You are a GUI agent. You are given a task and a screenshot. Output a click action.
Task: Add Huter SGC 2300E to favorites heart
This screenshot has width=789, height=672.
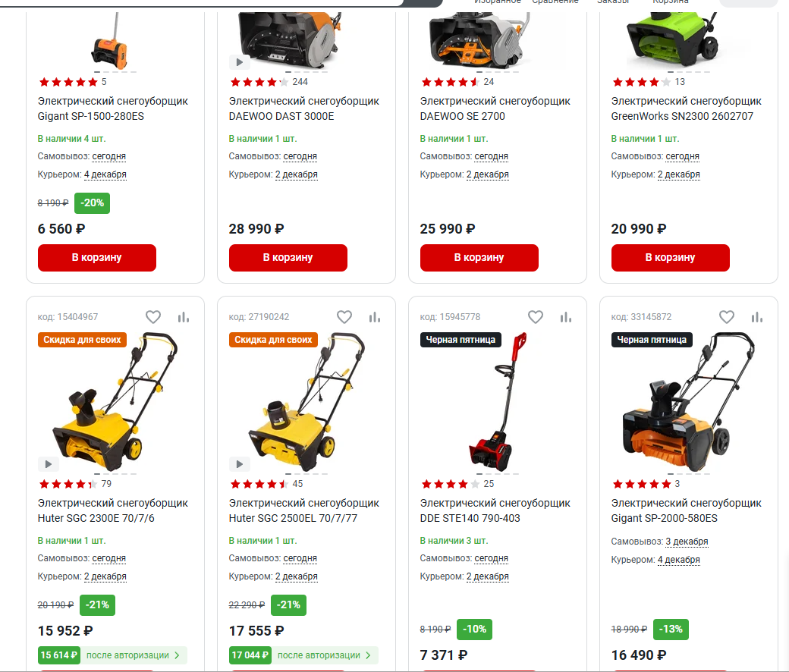[x=153, y=317]
